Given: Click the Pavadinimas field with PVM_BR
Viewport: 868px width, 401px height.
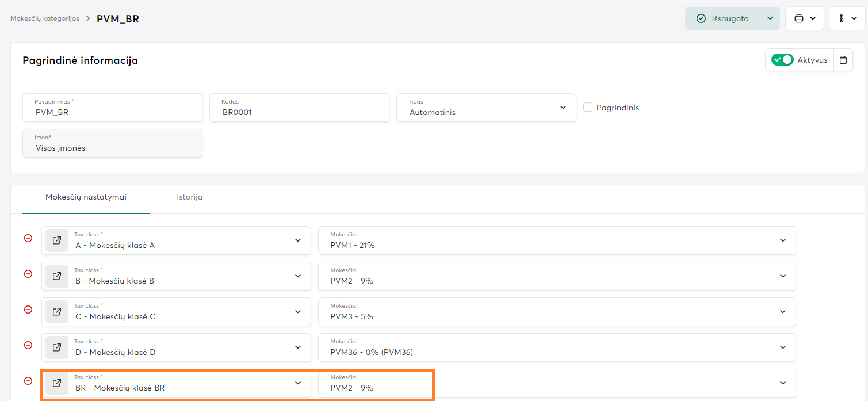Looking at the screenshot, I should [x=112, y=108].
